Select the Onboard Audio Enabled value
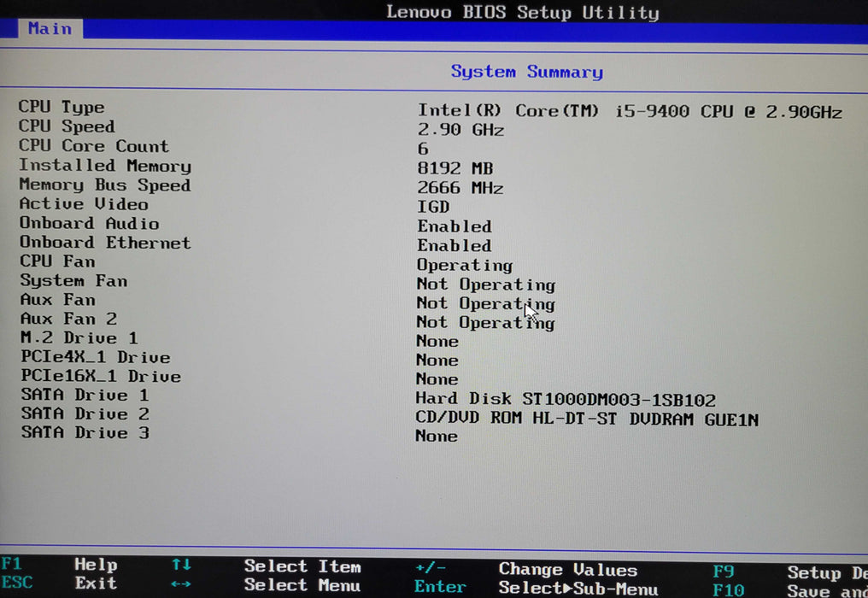868x598 pixels. (454, 226)
